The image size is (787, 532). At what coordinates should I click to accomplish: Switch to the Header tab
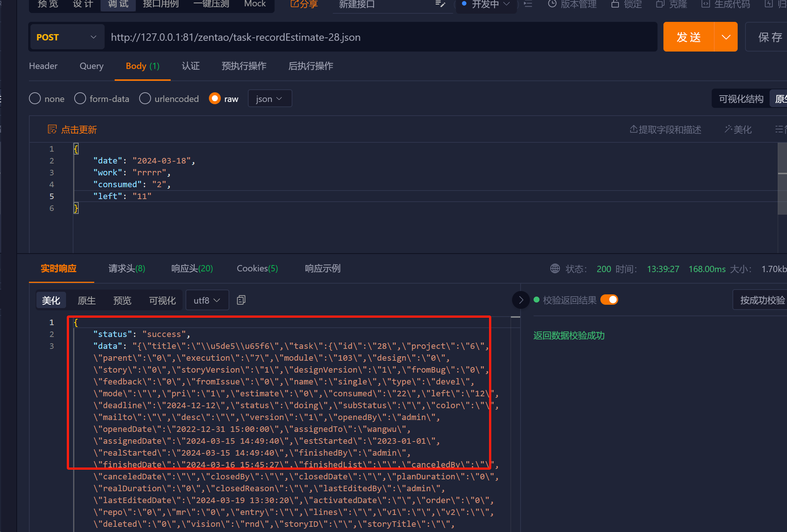point(43,66)
